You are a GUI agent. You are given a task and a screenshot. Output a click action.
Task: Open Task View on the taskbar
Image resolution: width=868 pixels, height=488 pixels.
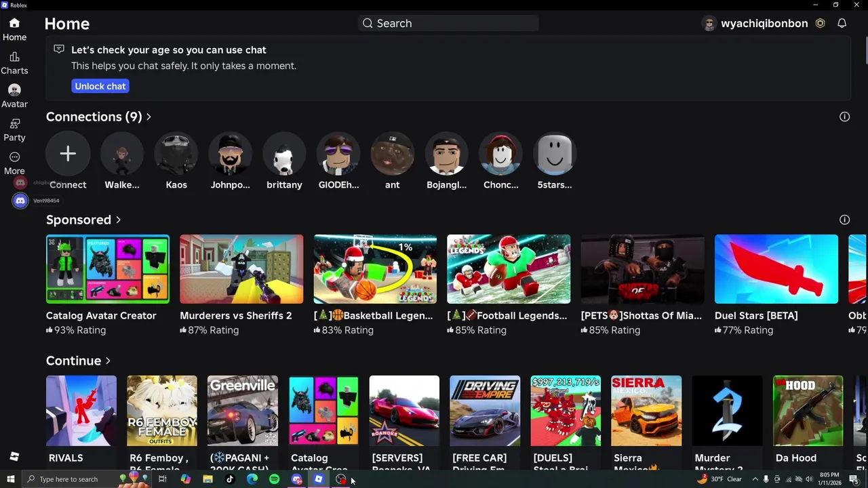click(163, 479)
